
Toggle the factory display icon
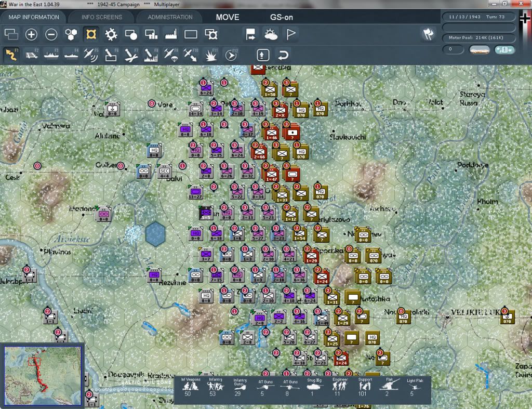171,34
